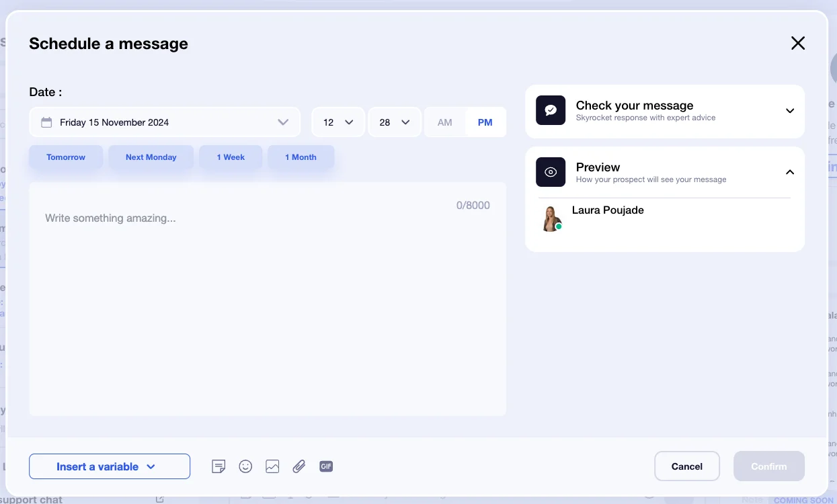The height and width of the screenshot is (504, 837).
Task: Select AM time option
Action: click(x=445, y=122)
